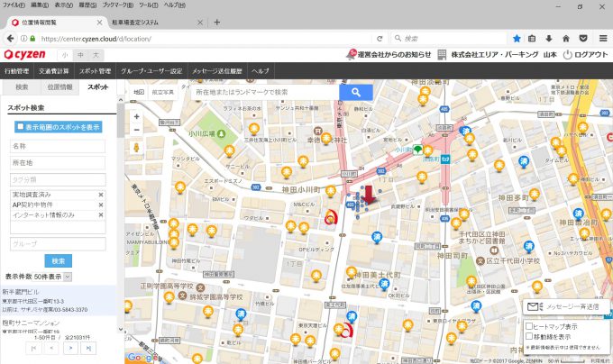Viewport: 613px width, 364px height.
Task: Click scroll down arrow on sidebar scrollbar
Action: point(121,329)
